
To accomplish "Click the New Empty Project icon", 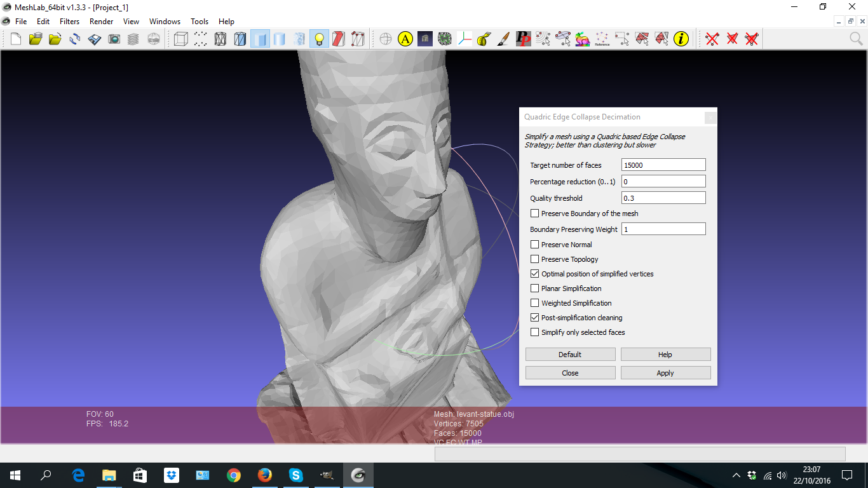I will click(15, 39).
